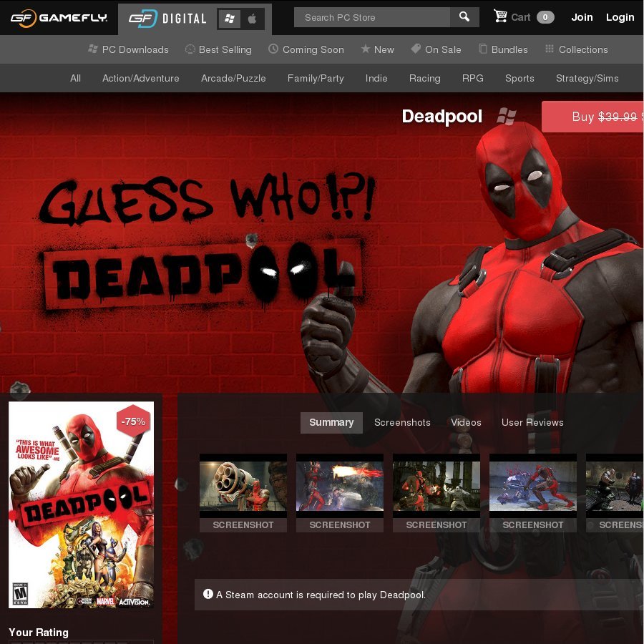The width and height of the screenshot is (644, 644).
Task: Filter by RPG genre
Action: tap(472, 78)
